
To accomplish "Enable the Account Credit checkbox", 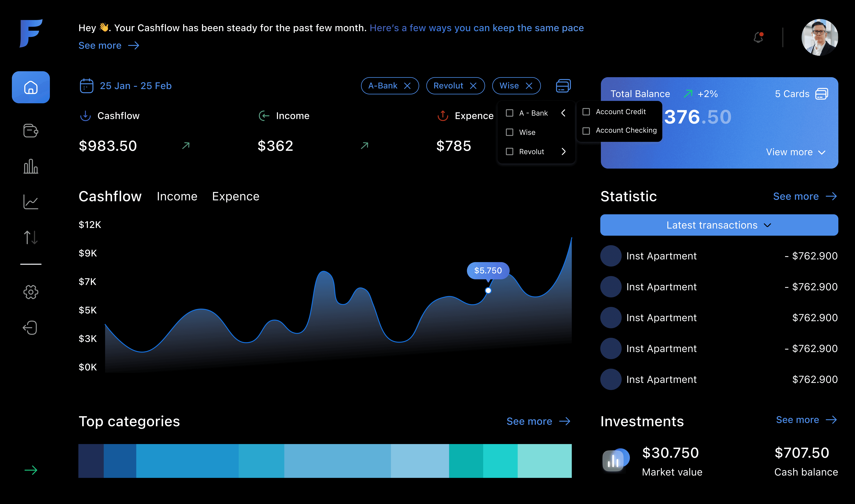I will (586, 111).
